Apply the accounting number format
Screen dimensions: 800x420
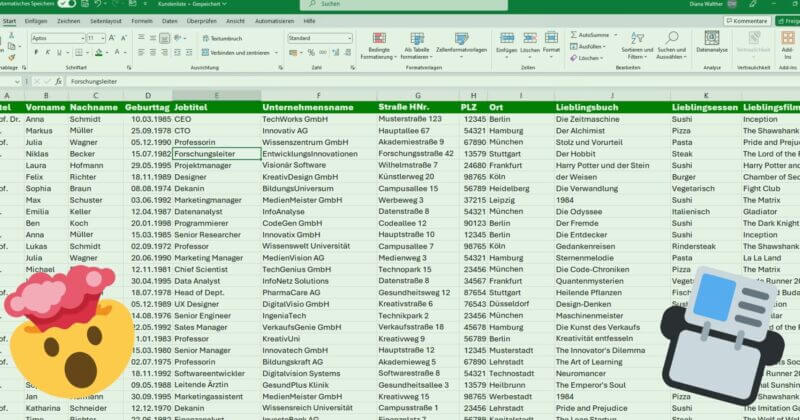pyautogui.click(x=293, y=53)
